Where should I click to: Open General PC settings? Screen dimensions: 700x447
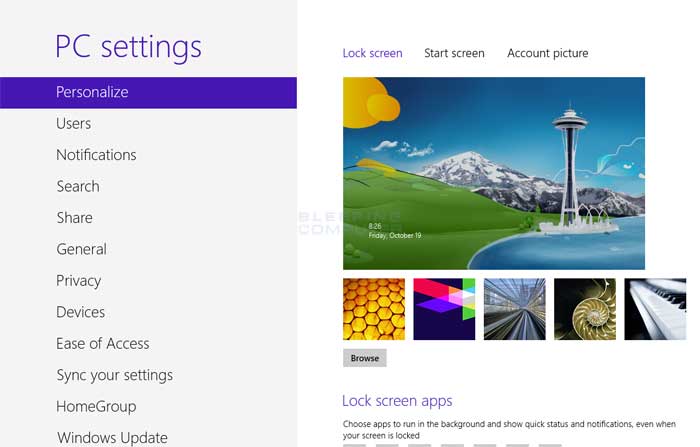[x=81, y=249]
